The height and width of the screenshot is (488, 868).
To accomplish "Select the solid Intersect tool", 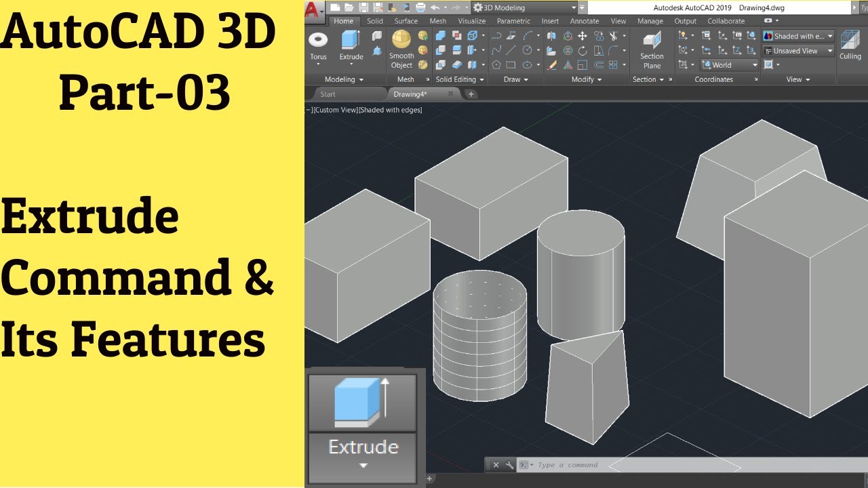I will tap(440, 65).
